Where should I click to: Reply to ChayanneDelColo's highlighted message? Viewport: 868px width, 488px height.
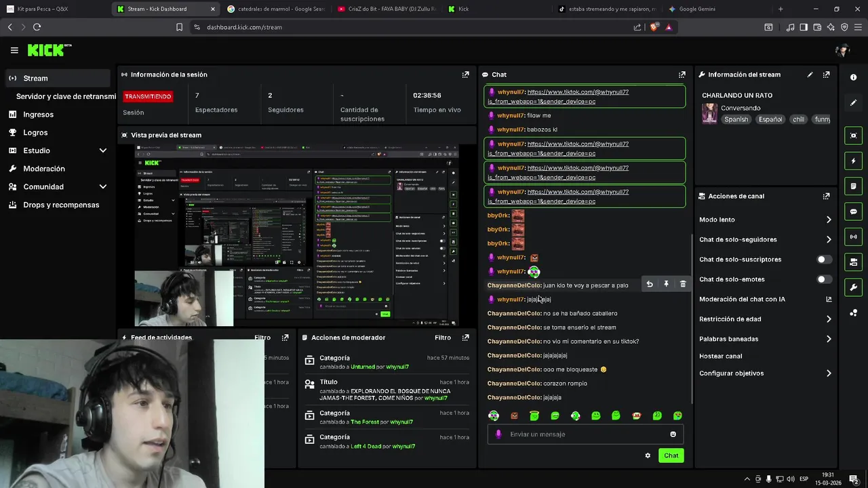650,285
